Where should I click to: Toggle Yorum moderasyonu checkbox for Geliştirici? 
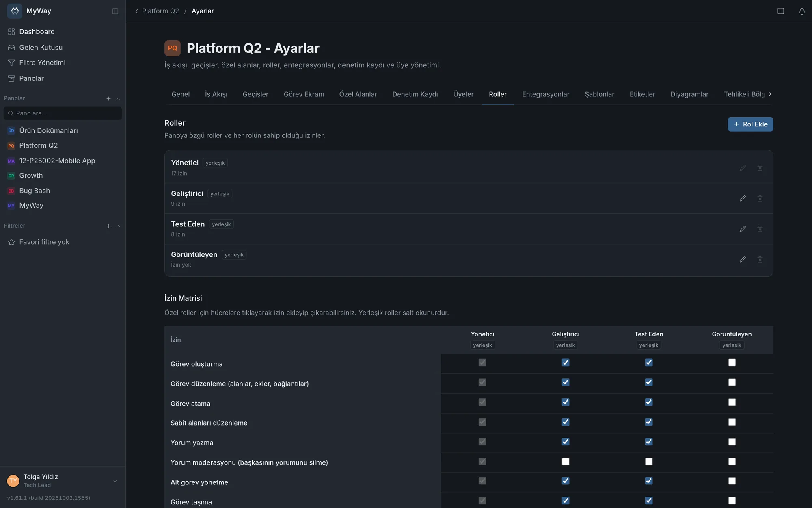point(565,462)
